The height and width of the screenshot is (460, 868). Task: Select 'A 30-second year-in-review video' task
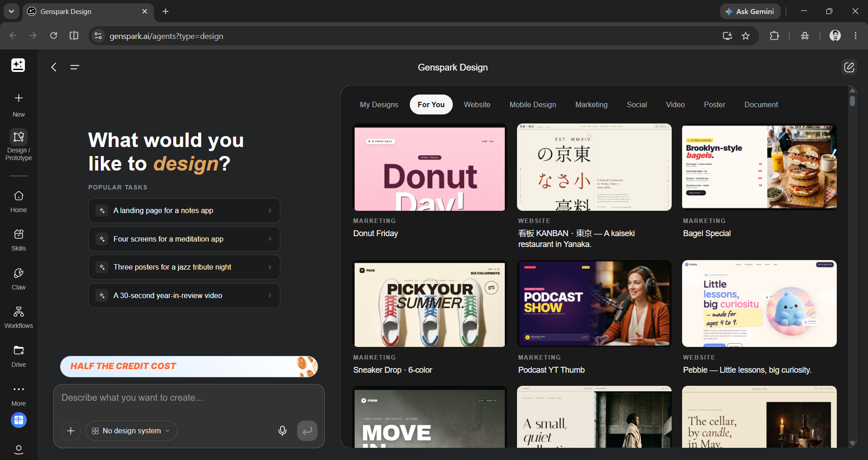click(184, 295)
